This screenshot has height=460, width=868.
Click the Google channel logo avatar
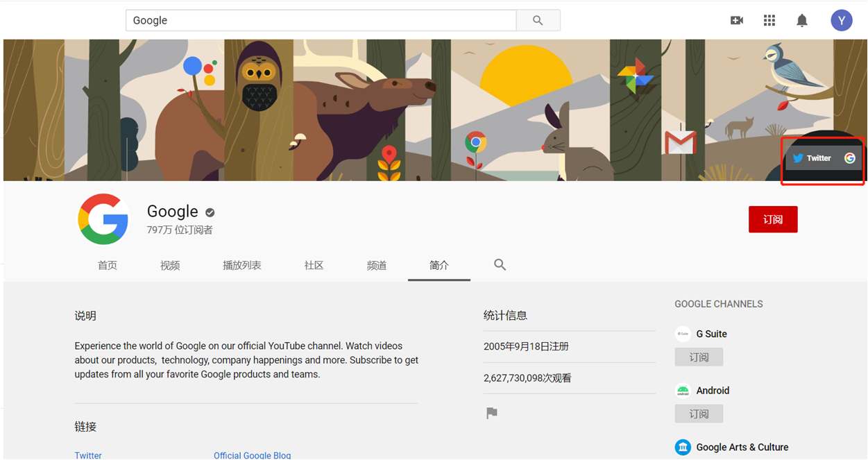(x=103, y=219)
